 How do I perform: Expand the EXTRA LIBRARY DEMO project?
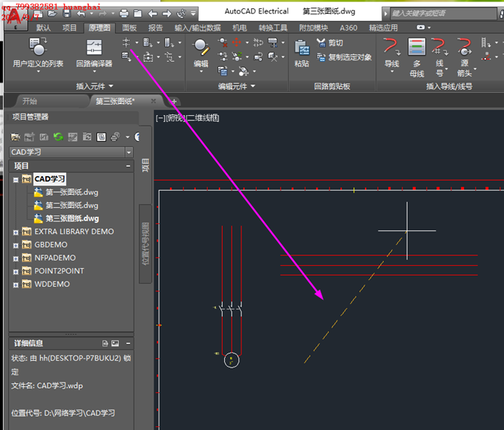click(x=16, y=232)
